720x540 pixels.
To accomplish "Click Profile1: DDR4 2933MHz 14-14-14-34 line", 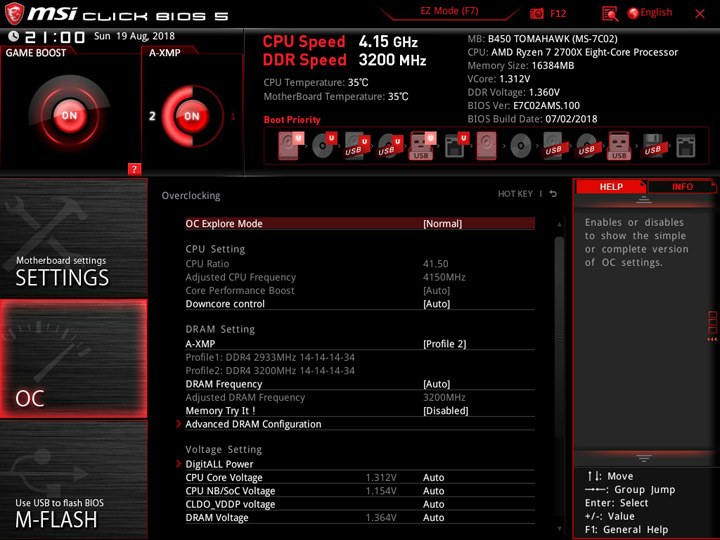I will click(x=270, y=357).
